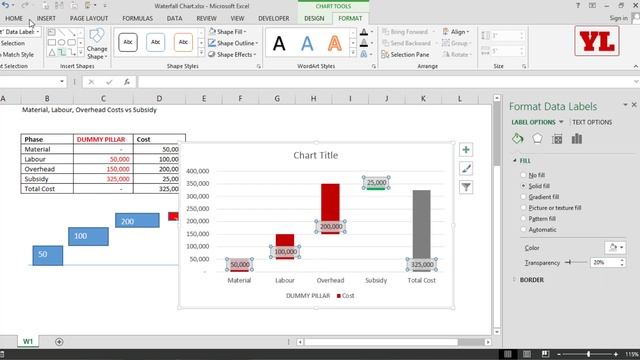The height and width of the screenshot is (360, 640).
Task: Click the DUMMY PILLAR header cell
Action: tap(103, 139)
